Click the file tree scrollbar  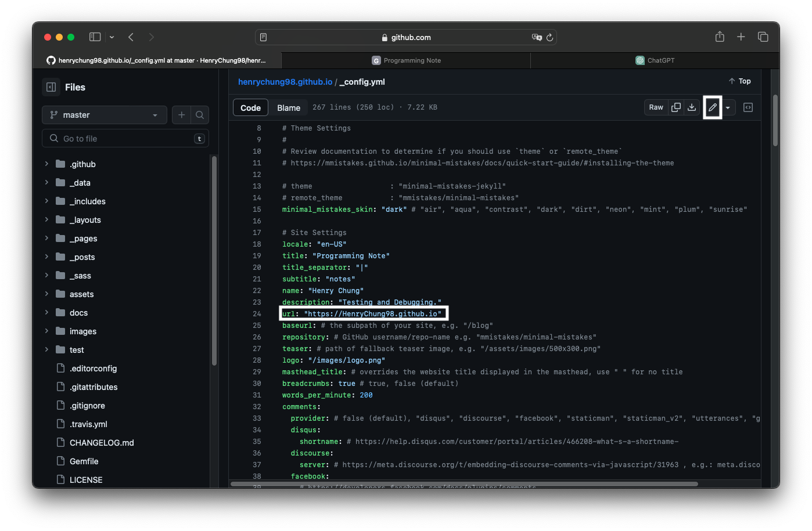click(x=214, y=261)
